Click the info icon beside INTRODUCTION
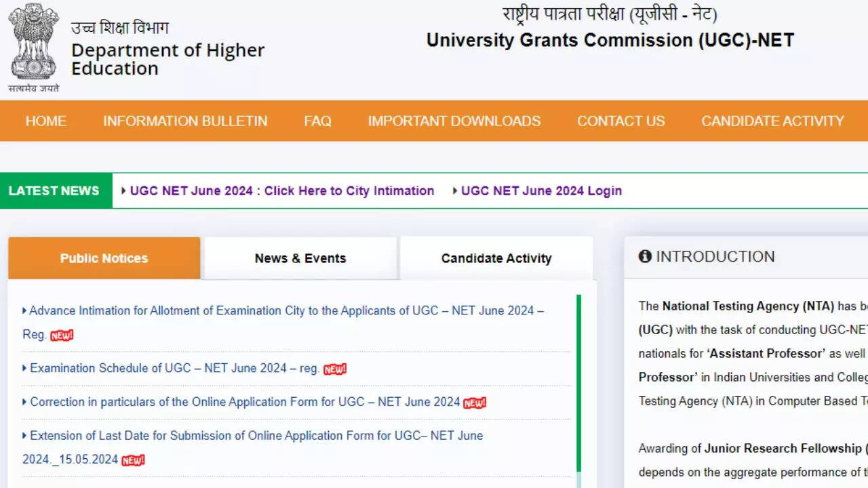The height and width of the screenshot is (488, 868). 645,256
